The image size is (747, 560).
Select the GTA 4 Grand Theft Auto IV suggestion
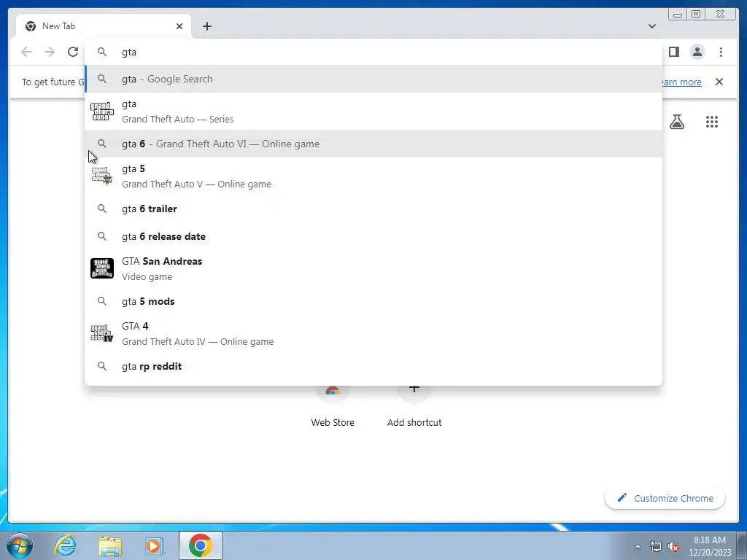[373, 333]
